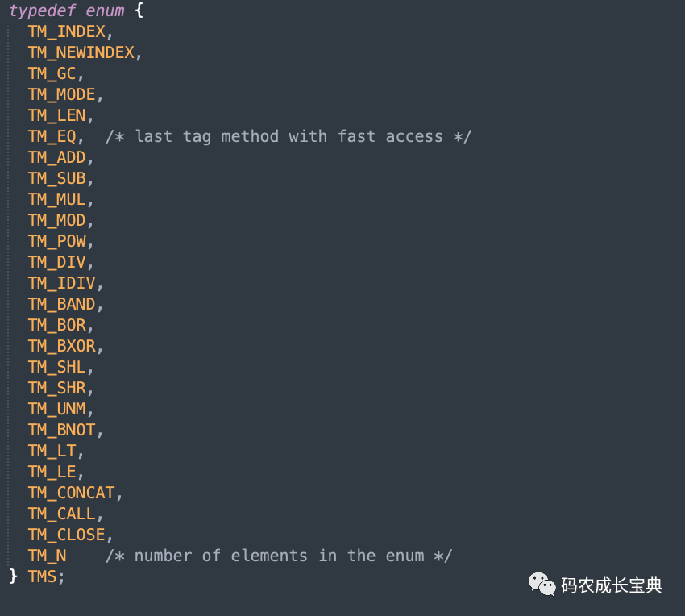Click the TM_CONCAT enum member
Image resolution: width=685 pixels, height=616 pixels.
coord(72,493)
